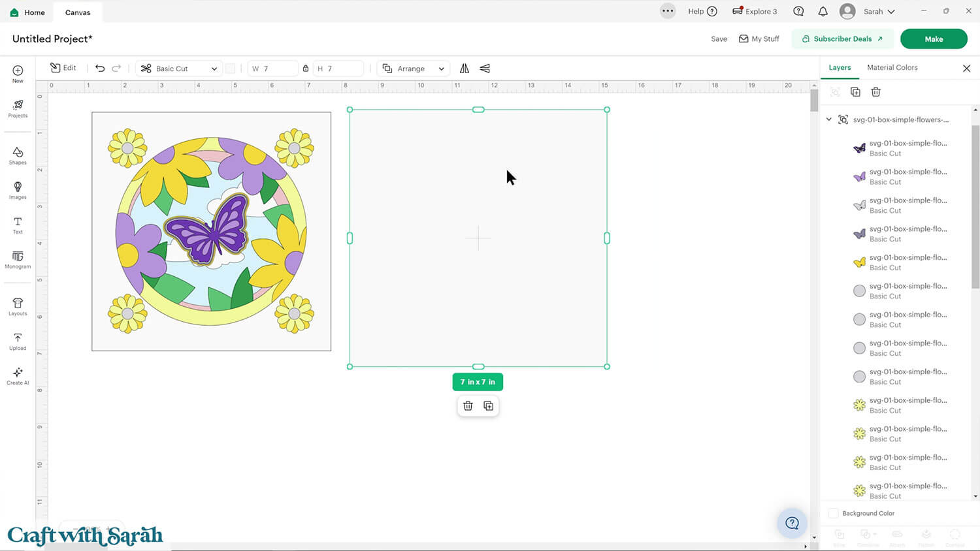
Task: Open the Basic Cut operation dropdown
Action: click(x=179, y=68)
